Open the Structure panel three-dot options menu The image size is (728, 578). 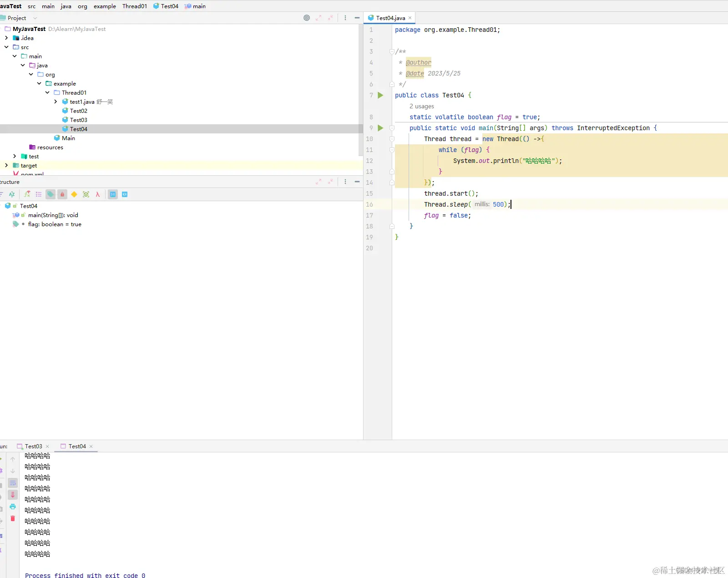click(x=345, y=182)
